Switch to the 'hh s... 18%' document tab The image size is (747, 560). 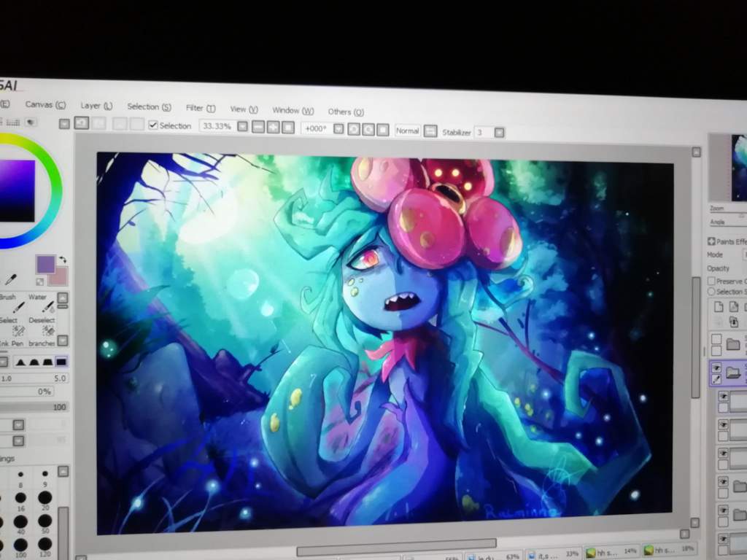(669, 550)
